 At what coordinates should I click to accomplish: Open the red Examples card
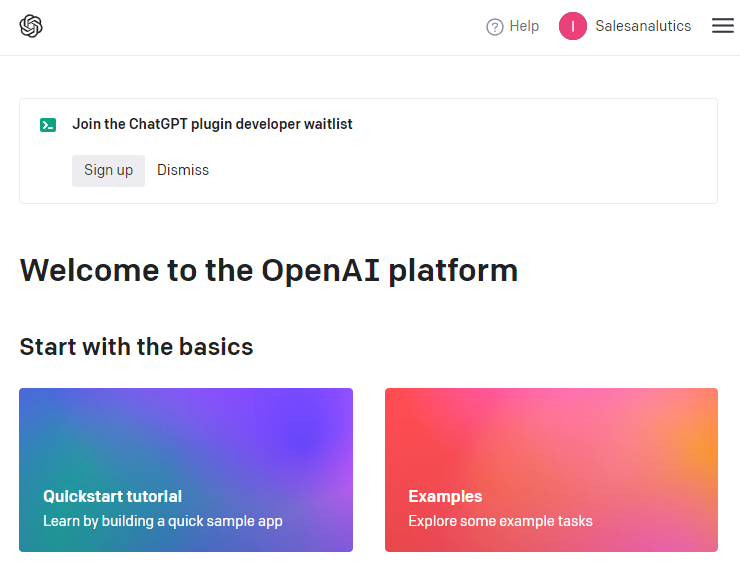551,440
